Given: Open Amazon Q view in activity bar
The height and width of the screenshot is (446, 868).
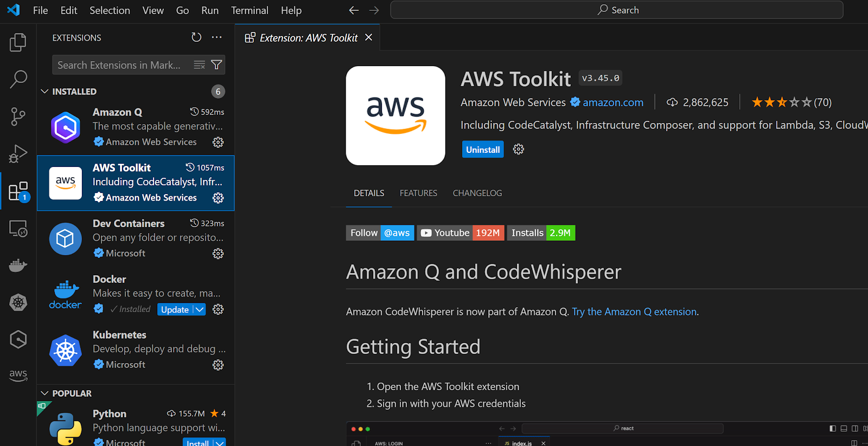Looking at the screenshot, I should [x=18, y=340].
